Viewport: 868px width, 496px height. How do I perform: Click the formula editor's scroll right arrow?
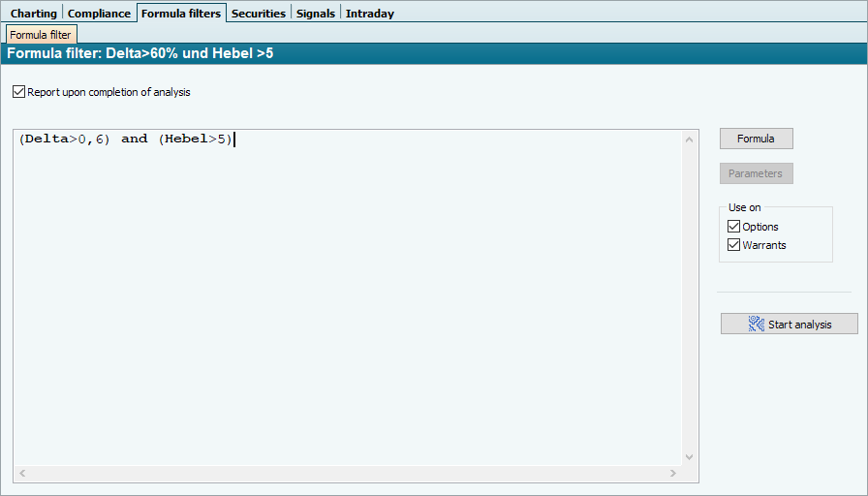[673, 474]
